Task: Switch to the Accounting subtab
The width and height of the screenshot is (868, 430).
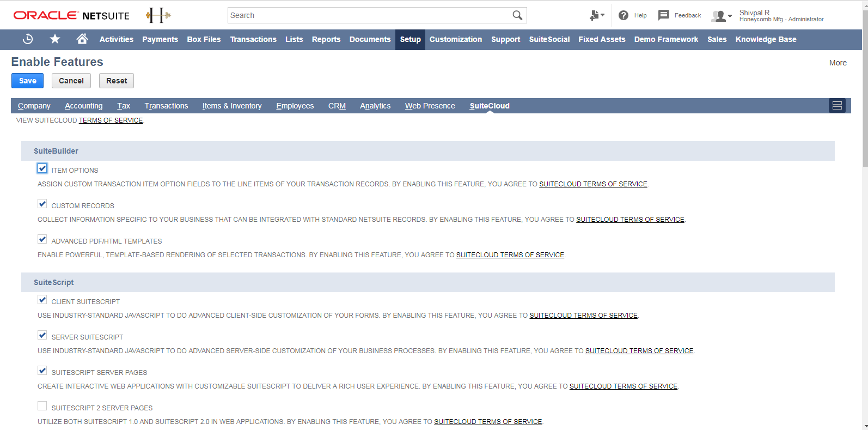Action: pyautogui.click(x=84, y=106)
